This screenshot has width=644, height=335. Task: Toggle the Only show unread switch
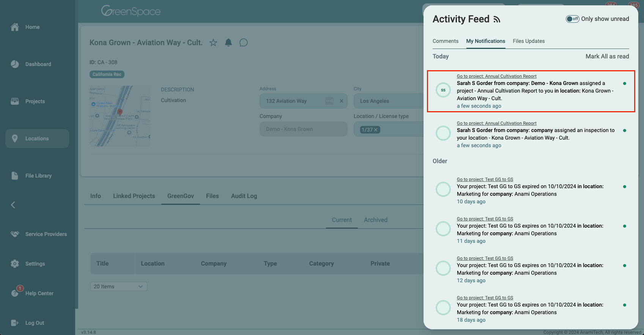tap(572, 19)
